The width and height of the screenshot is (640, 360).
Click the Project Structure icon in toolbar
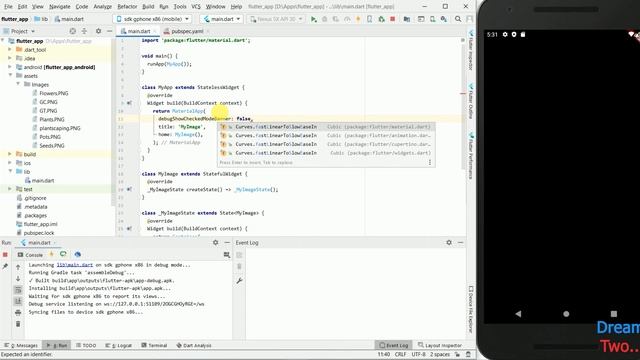click(x=407, y=19)
